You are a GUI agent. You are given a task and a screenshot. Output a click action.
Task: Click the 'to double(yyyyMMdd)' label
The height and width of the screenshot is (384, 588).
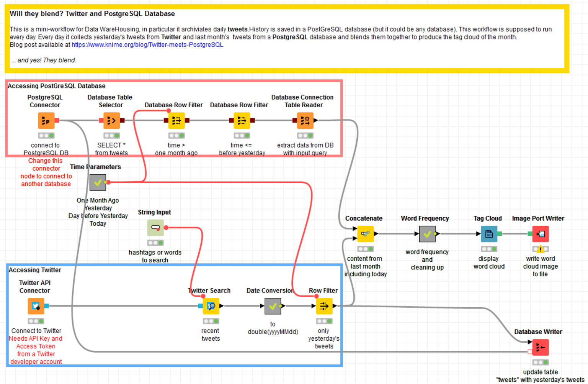273,328
